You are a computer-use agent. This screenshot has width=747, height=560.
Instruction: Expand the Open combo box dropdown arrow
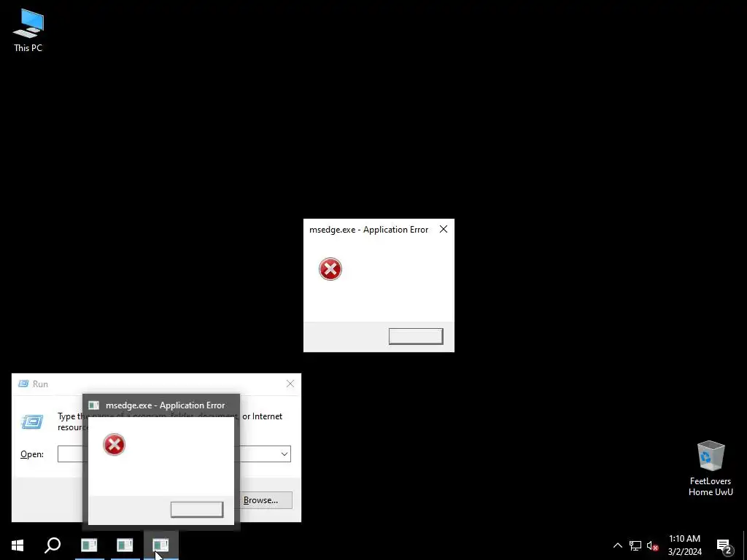[285, 454]
